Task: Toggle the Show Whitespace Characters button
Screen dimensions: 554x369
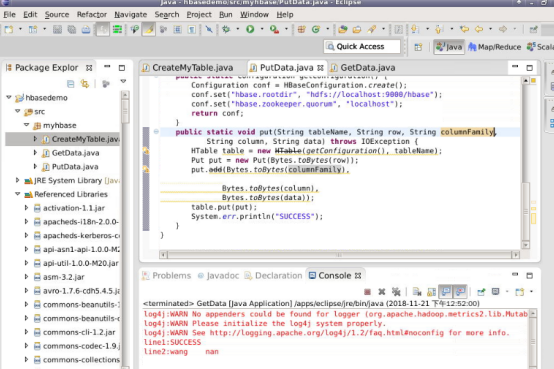Action: [x=191, y=29]
